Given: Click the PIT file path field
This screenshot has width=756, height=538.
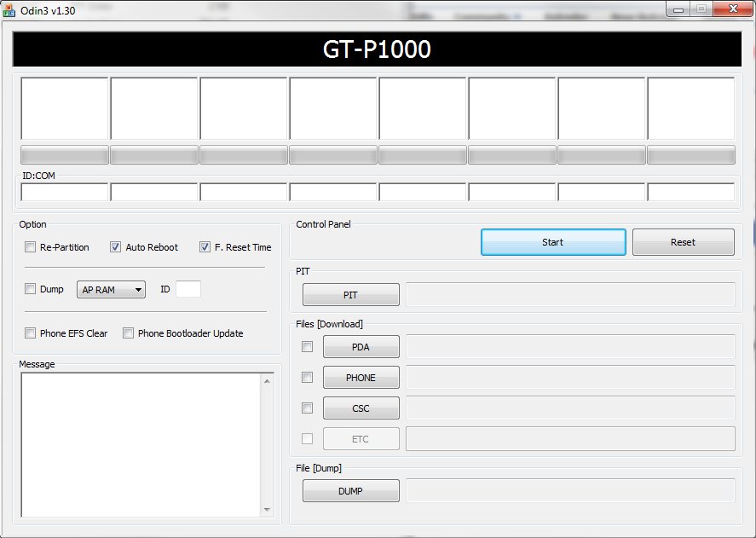Looking at the screenshot, I should click(x=570, y=295).
